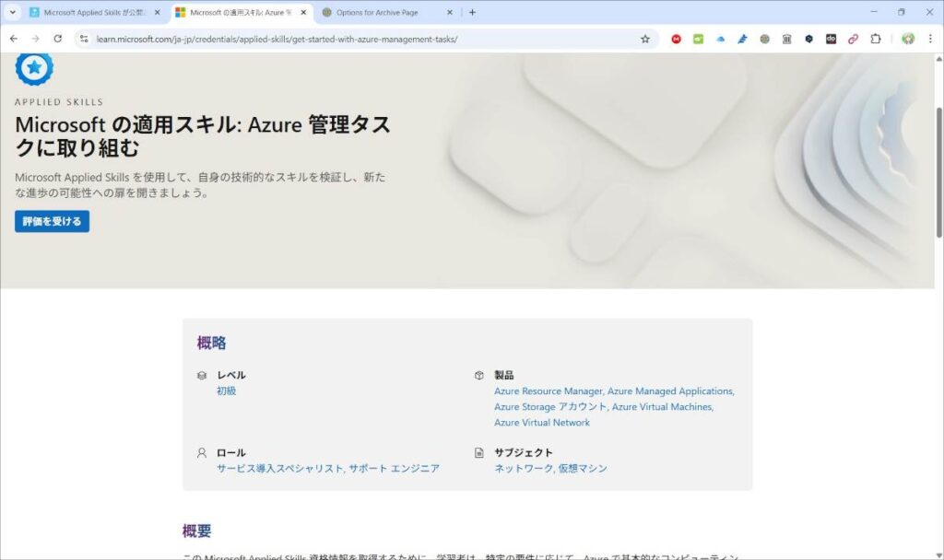This screenshot has width=944, height=560.
Task: Open the Azure Resource Manager link
Action: [548, 391]
